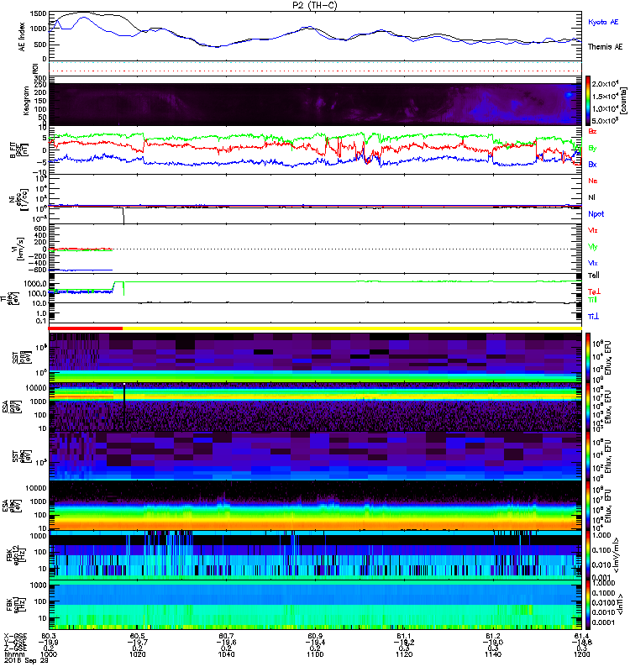Click the 1020 time tick label
630x672 pixels.
point(138,654)
